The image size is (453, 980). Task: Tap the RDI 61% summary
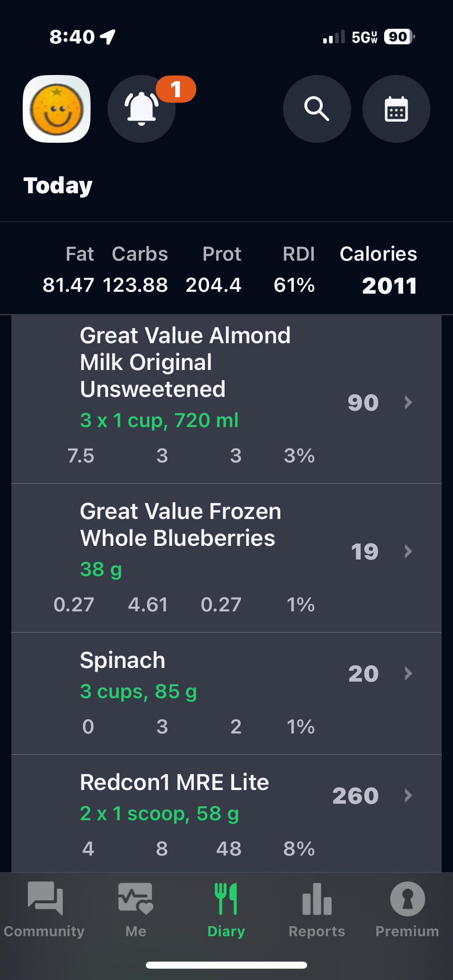pos(294,285)
